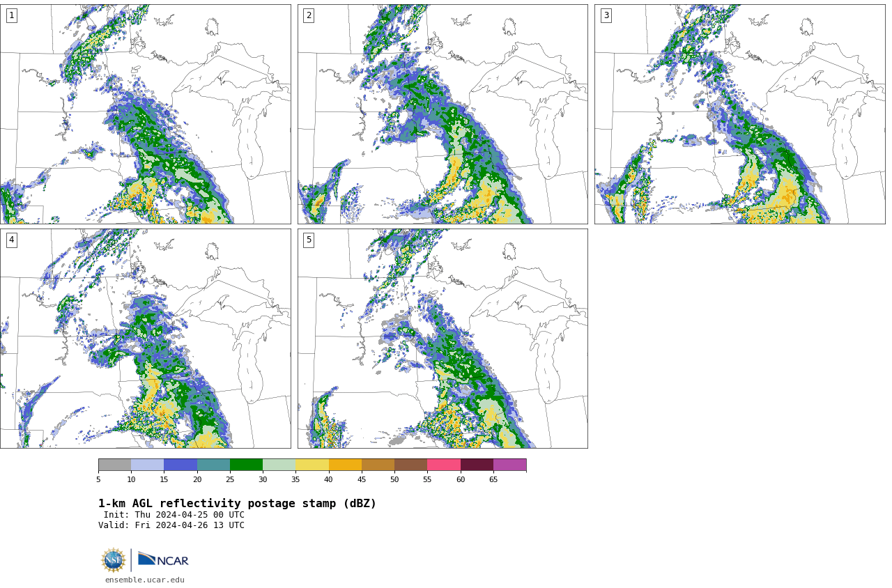Click the '50' colorbar tick label

394,479
